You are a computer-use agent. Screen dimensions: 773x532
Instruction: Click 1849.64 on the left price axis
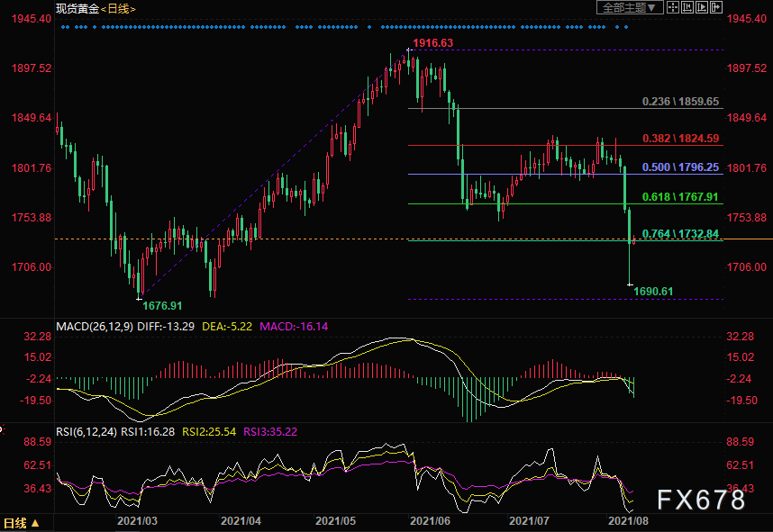point(32,118)
